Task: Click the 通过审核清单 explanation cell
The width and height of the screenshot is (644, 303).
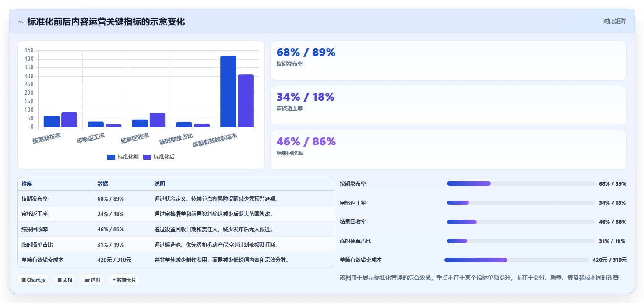Action: tap(215, 214)
